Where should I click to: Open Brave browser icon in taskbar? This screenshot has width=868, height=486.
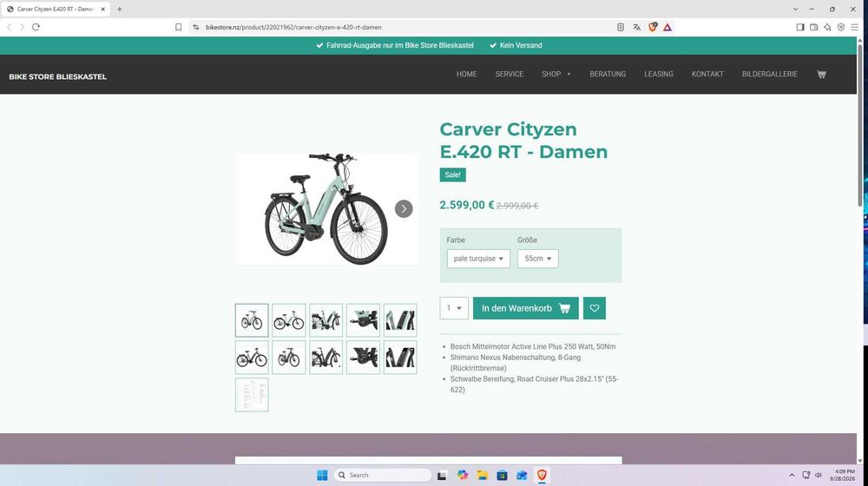[x=542, y=475]
